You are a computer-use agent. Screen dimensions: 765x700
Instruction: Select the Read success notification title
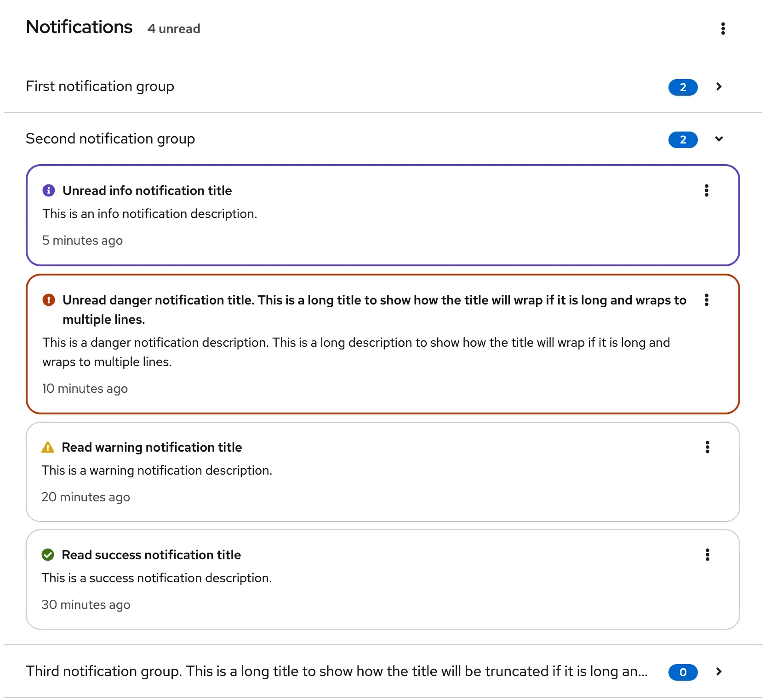point(151,555)
